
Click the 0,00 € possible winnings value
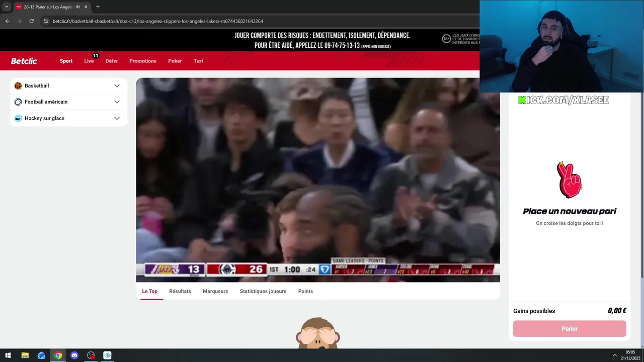point(617,311)
